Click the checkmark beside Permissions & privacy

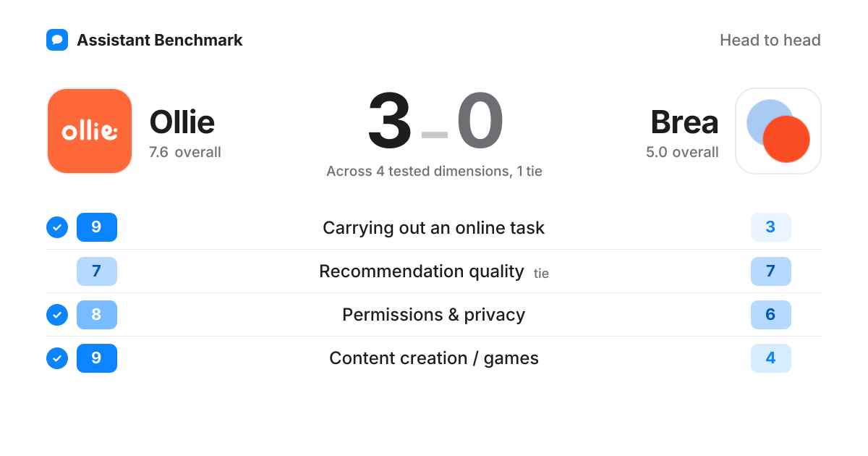pos(57,314)
